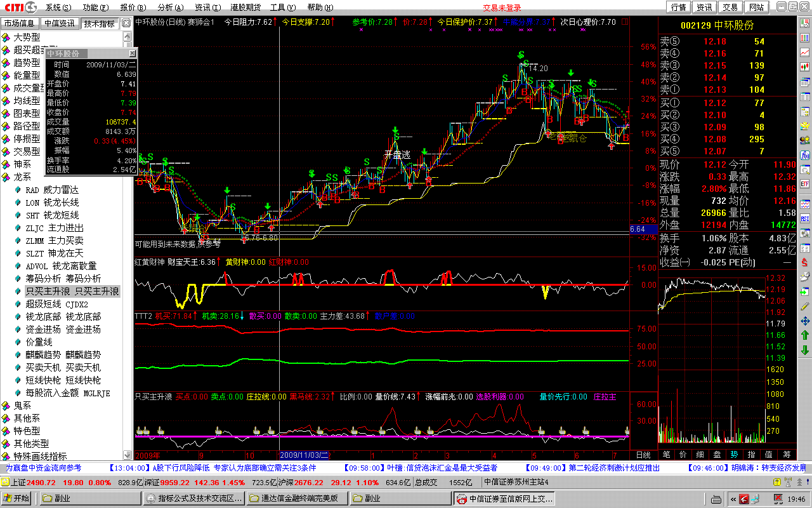Open the 资讯 menu

click(x=207, y=8)
